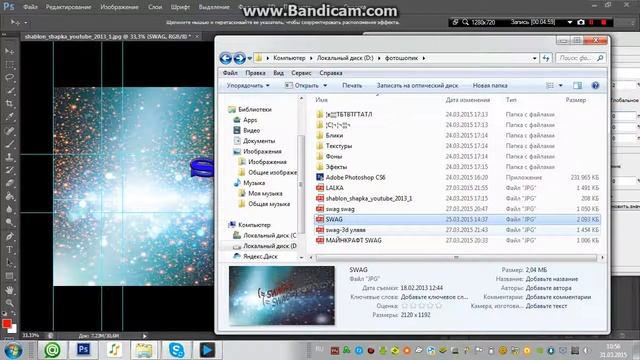Click the Photoshop taskbar icon
This screenshot has height=360, width=640.
(x=84, y=350)
